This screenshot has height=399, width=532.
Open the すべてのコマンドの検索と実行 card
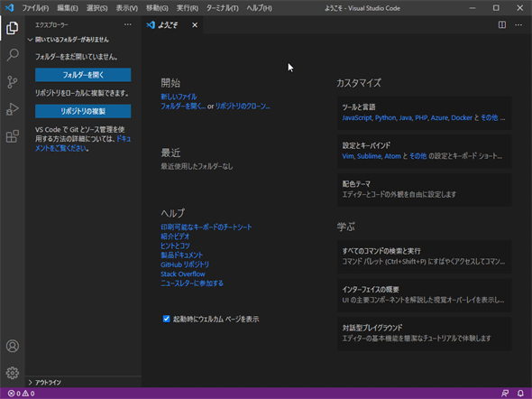[x=425, y=256]
